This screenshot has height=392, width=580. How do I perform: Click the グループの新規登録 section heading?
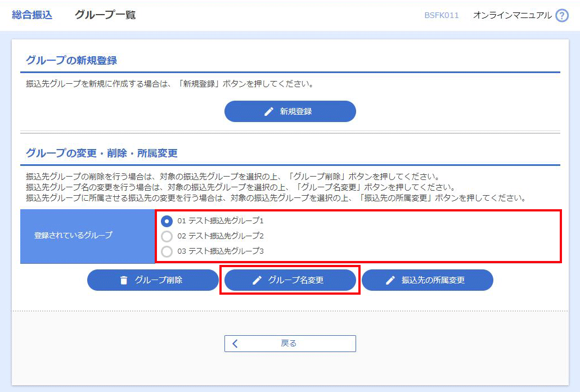(71, 60)
